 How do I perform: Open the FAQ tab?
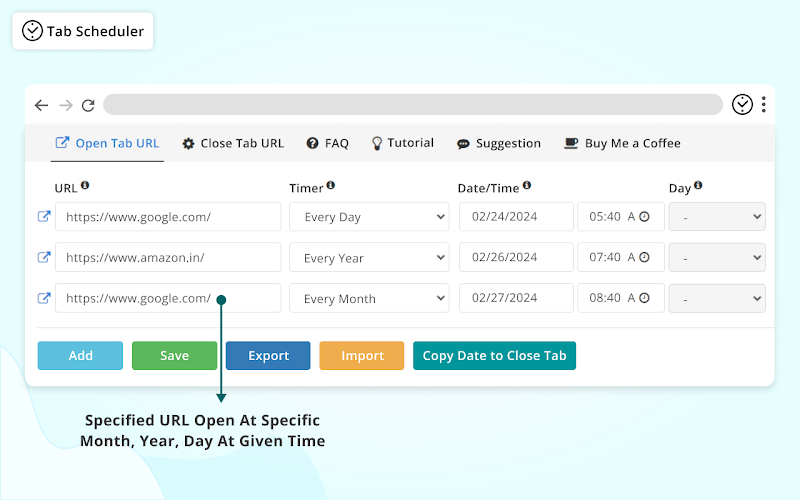[327, 143]
